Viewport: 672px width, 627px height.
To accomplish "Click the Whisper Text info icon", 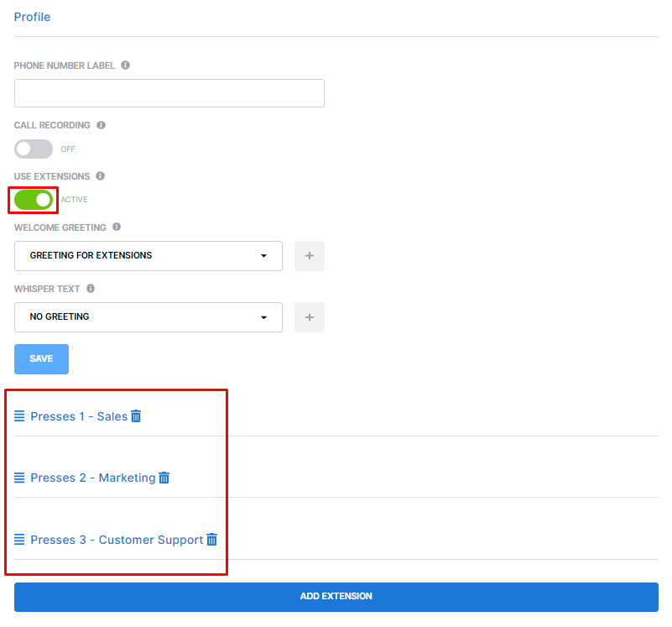I will (x=91, y=288).
